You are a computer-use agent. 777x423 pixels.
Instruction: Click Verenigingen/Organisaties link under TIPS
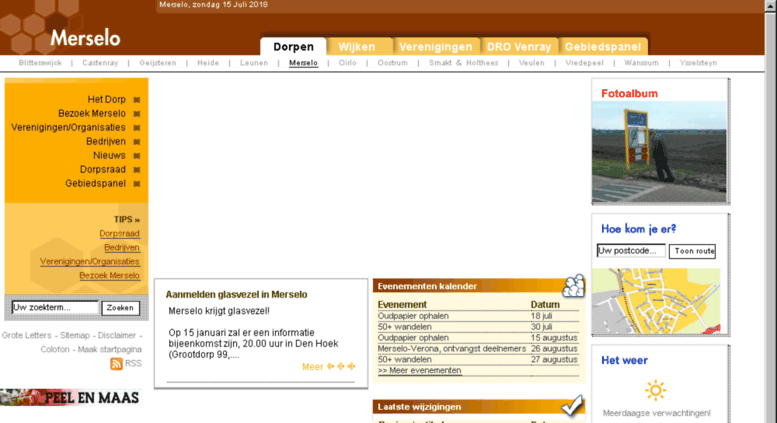click(90, 261)
